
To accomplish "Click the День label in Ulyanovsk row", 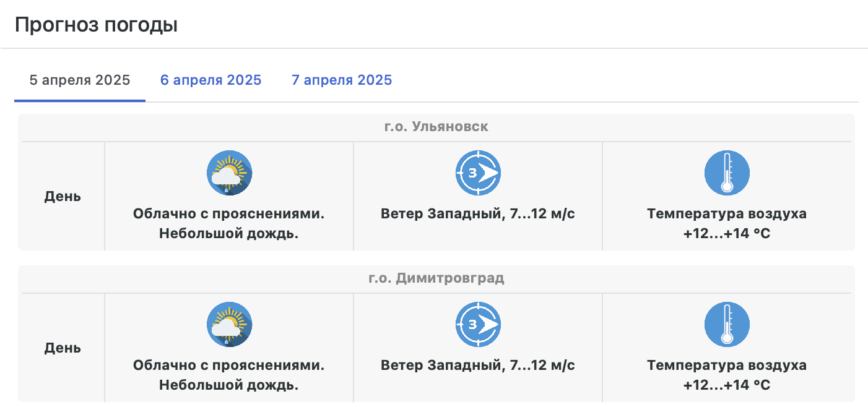I will pyautogui.click(x=63, y=197).
